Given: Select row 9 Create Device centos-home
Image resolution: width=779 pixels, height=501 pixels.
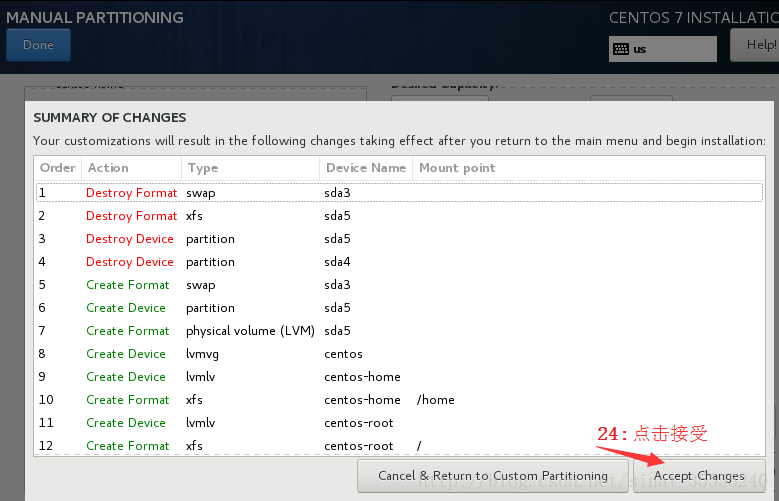Looking at the screenshot, I should pyautogui.click(x=399, y=377).
